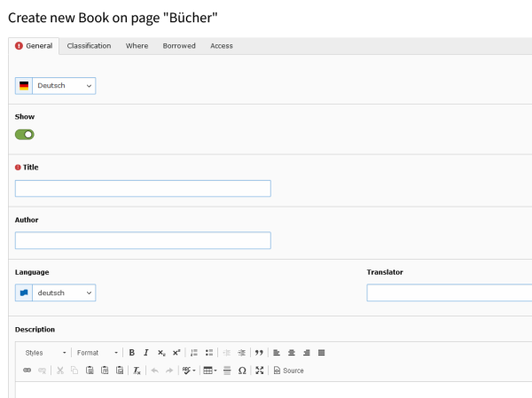
Task: Redo the last editor action
Action: tap(169, 371)
